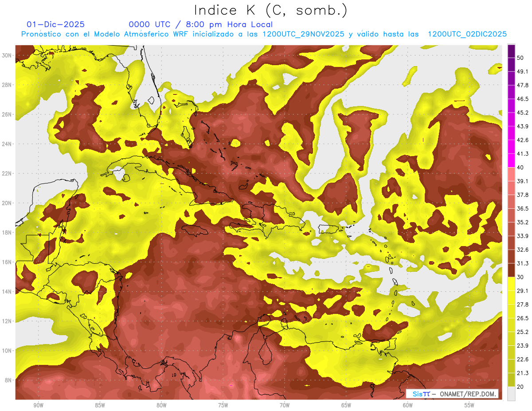Image resolution: width=532 pixels, height=411 pixels.
Task: Click the color bar value "29.1"
Action: [x=523, y=291]
